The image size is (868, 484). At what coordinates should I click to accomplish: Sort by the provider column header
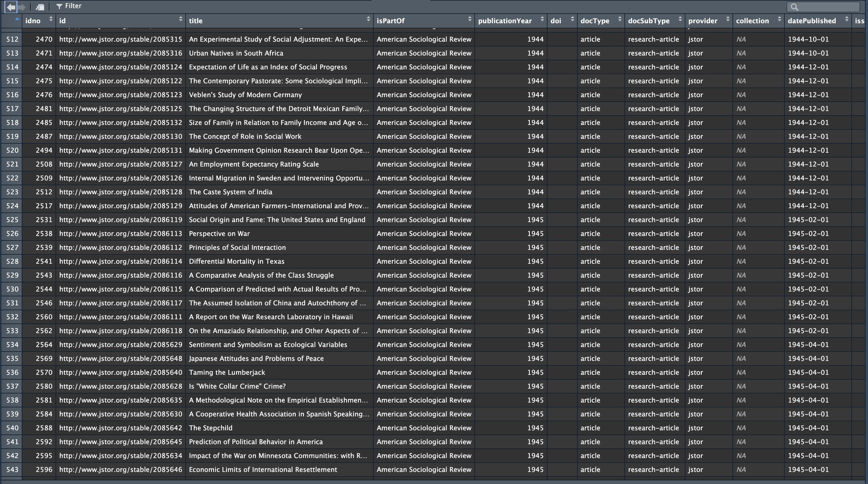click(703, 21)
